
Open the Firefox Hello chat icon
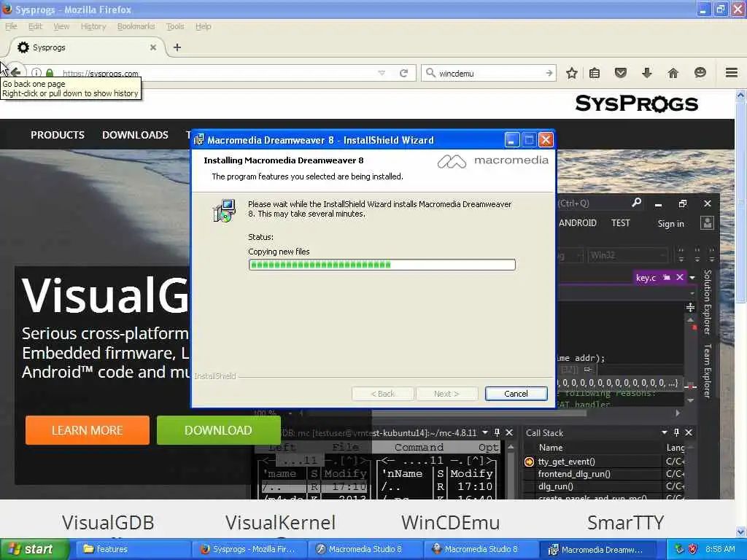point(700,72)
